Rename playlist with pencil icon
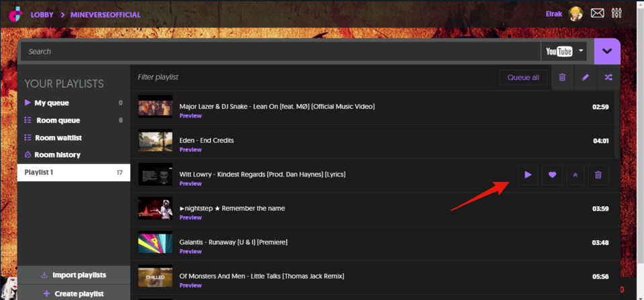 tap(586, 77)
